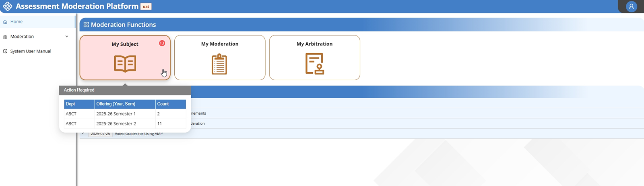644x186 pixels.
Task: Open the user profile avatar icon
Action: [632, 6]
